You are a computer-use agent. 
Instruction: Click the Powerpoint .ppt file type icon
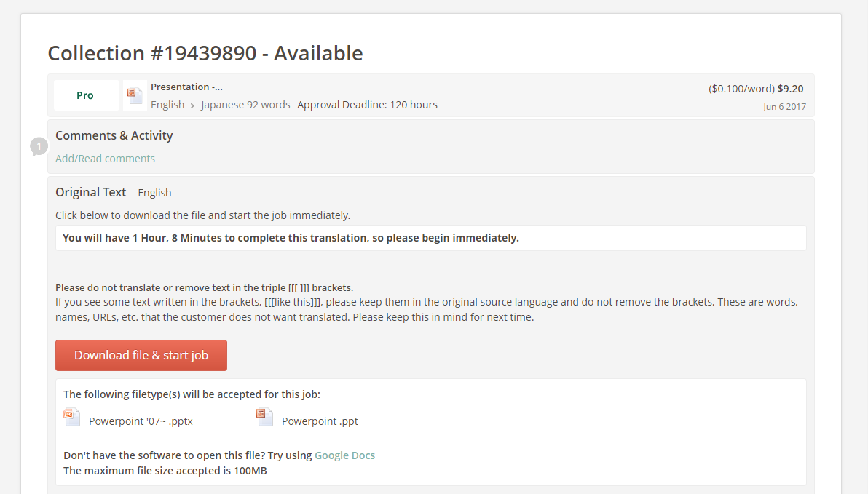pyautogui.click(x=264, y=417)
